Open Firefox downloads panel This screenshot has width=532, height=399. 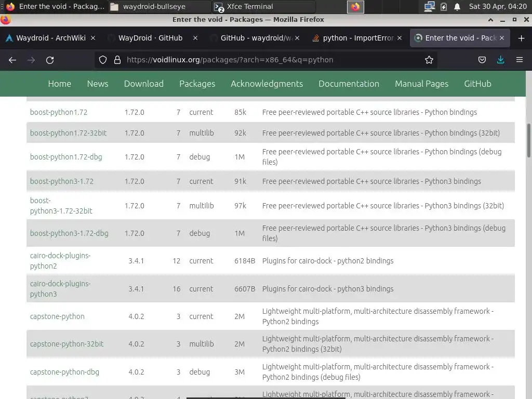(x=500, y=60)
